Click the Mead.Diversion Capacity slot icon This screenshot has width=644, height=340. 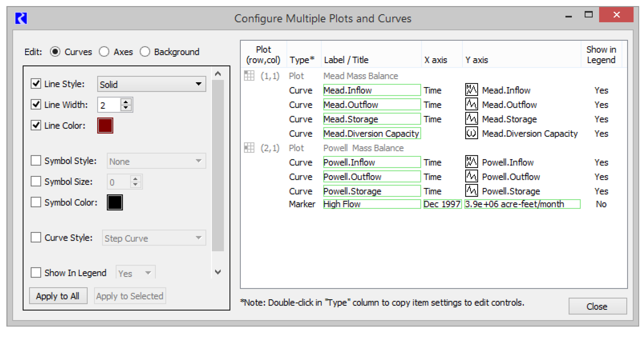(471, 133)
